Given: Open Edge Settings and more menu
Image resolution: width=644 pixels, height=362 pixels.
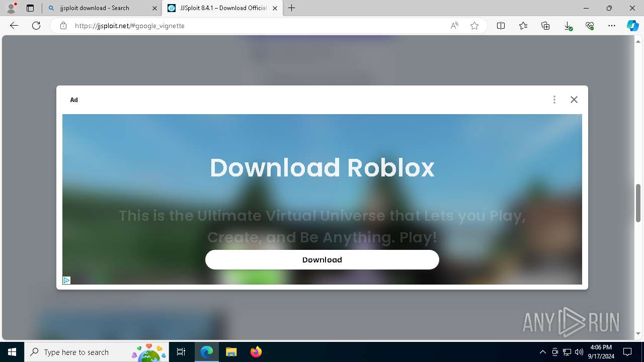Looking at the screenshot, I should point(612,26).
